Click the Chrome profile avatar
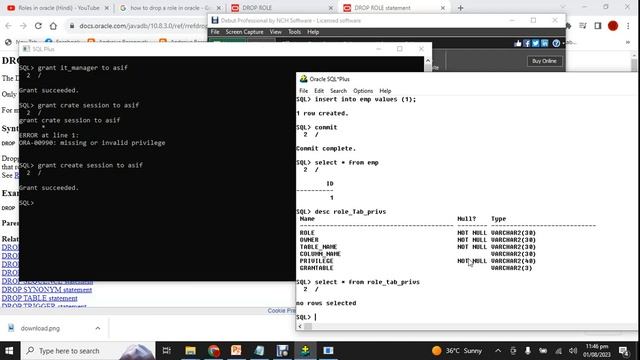 pyautogui.click(x=613, y=26)
